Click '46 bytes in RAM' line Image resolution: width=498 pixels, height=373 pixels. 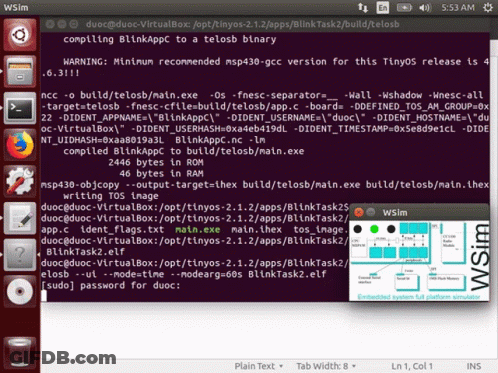(x=161, y=174)
